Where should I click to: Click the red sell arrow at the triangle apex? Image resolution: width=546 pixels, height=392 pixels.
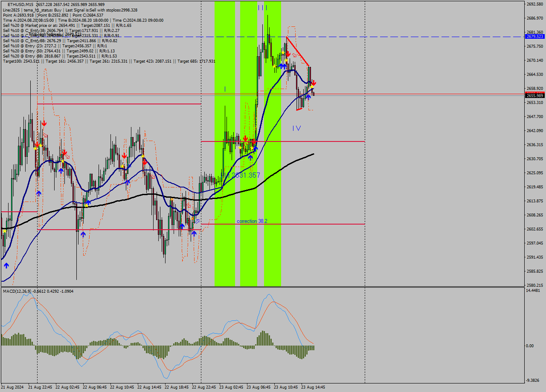(x=288, y=54)
